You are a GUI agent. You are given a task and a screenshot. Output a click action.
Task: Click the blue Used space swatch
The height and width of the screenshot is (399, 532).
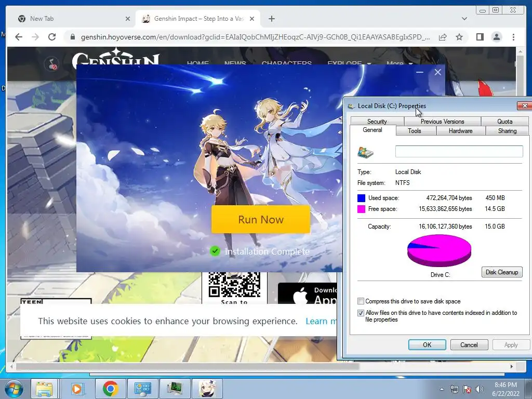coord(362,198)
